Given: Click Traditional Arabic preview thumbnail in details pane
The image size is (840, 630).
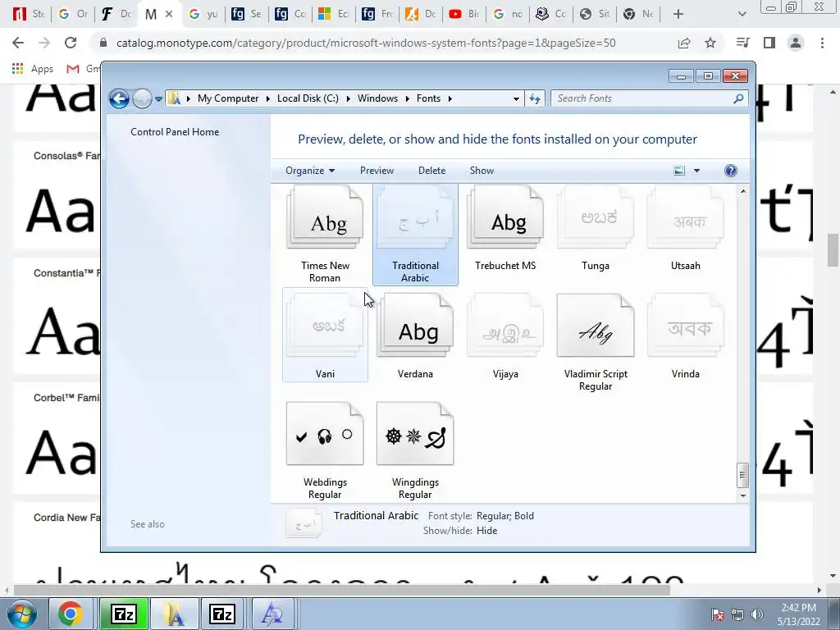Looking at the screenshot, I should pos(304,523).
